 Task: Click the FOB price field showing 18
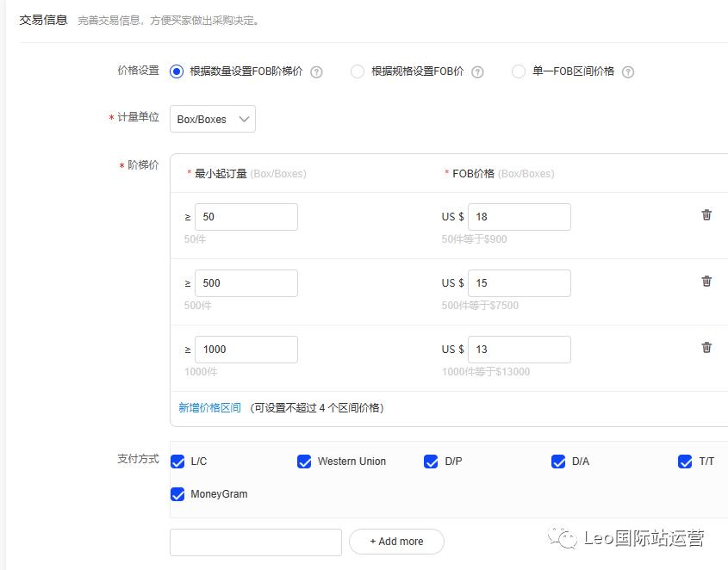(x=520, y=216)
